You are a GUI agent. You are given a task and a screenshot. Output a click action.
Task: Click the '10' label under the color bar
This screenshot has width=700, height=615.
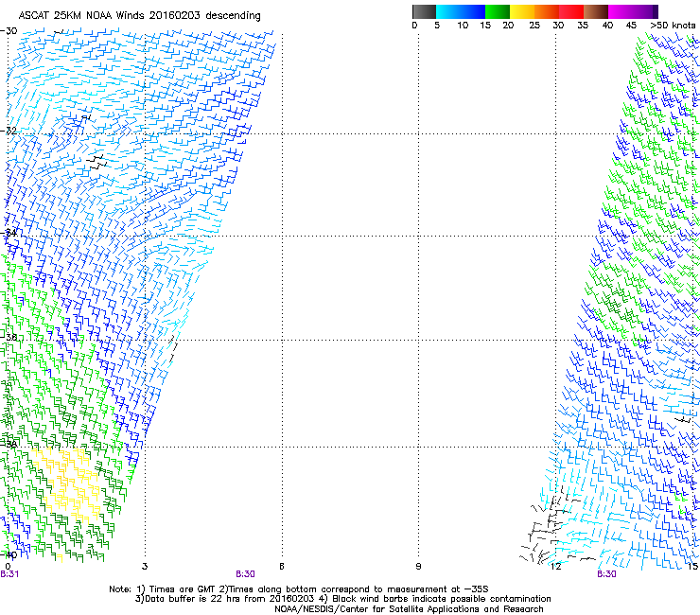pos(463,25)
